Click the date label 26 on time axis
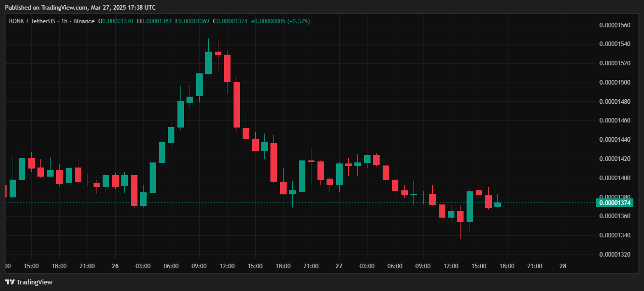The height and width of the screenshot is (291, 644). (x=115, y=266)
